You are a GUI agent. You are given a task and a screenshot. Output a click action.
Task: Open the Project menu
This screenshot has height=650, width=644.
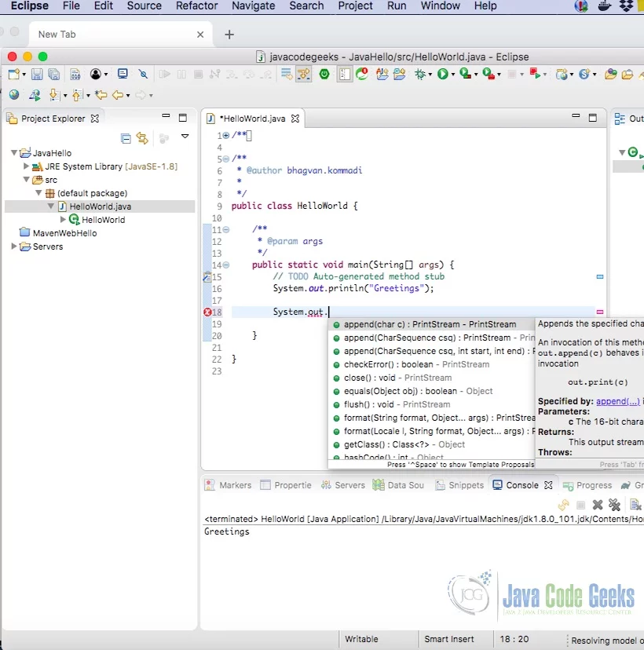click(356, 5)
